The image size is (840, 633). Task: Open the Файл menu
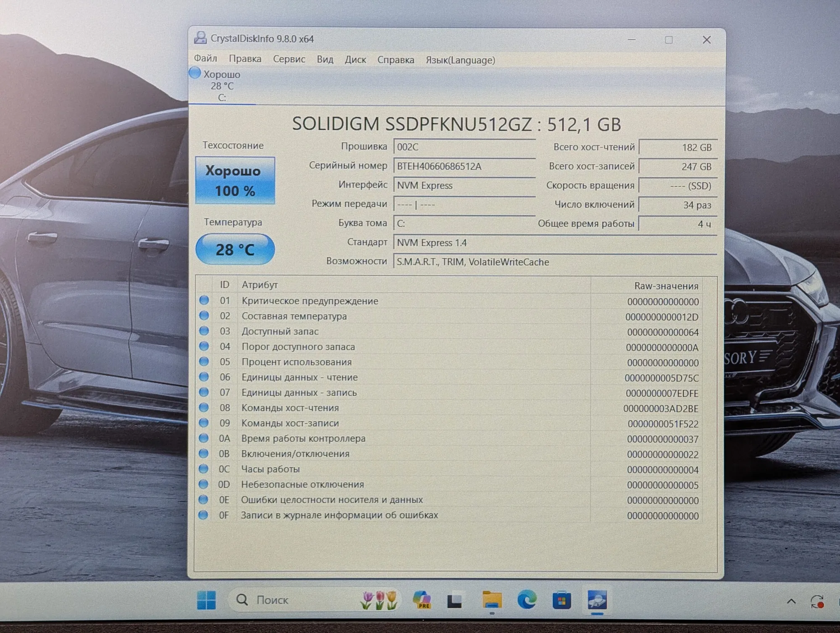[x=205, y=58]
